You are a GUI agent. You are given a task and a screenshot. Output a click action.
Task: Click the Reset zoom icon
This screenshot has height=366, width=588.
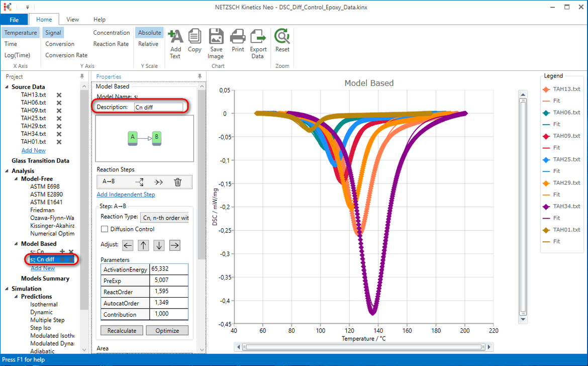point(282,39)
